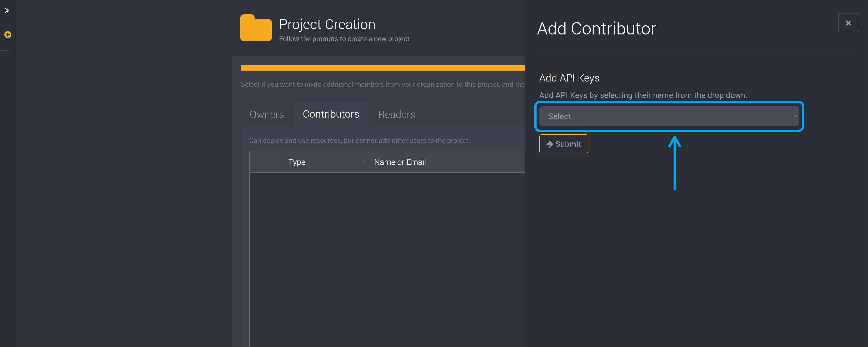Select the Contributors tab
The width and height of the screenshot is (868, 347).
coord(331,114)
